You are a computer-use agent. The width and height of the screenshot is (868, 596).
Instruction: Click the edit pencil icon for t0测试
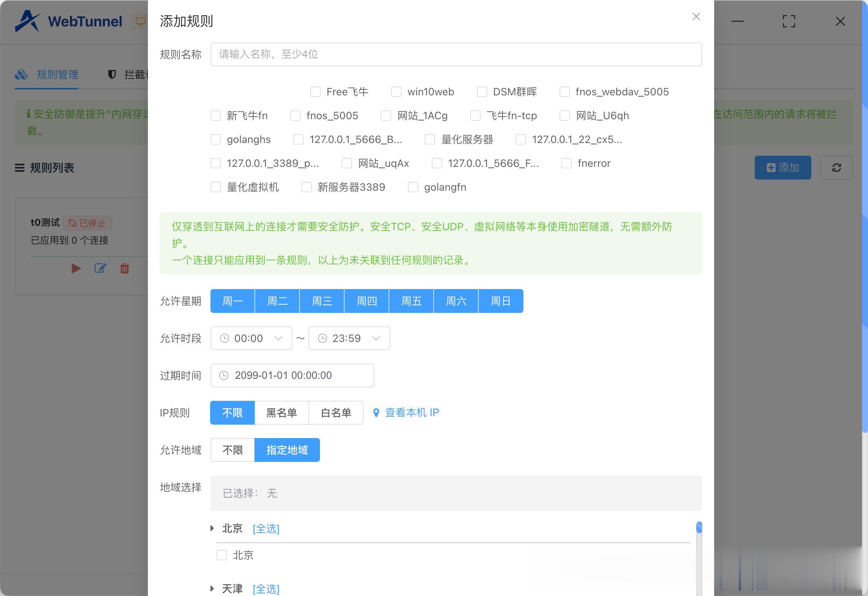(100, 268)
